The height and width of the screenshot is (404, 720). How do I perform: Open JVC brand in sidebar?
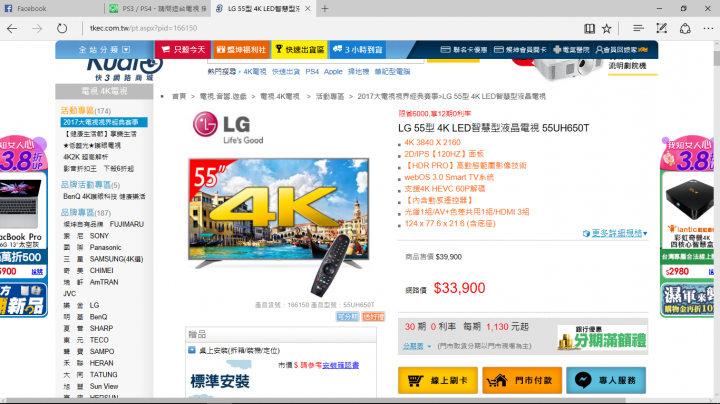[x=70, y=294]
